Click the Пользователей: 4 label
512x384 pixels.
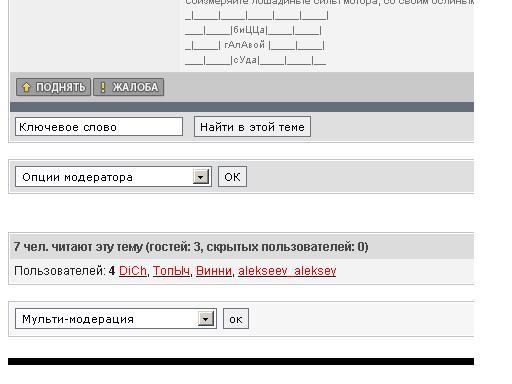point(64,271)
